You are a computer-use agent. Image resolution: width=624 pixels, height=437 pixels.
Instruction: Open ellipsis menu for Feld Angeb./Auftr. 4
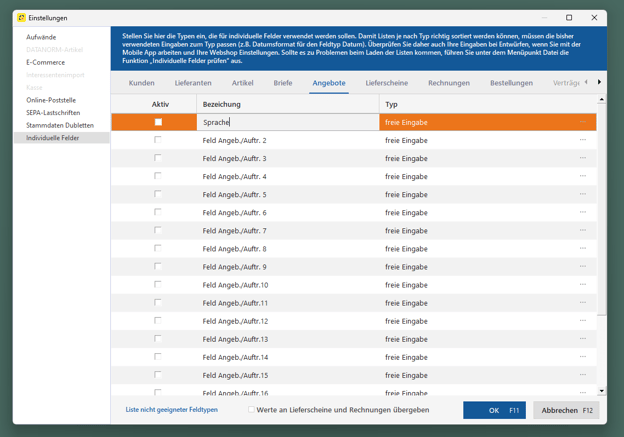583,176
